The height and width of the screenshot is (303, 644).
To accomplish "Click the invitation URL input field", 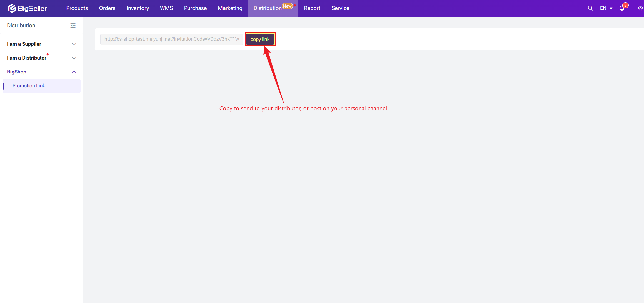I will point(172,39).
